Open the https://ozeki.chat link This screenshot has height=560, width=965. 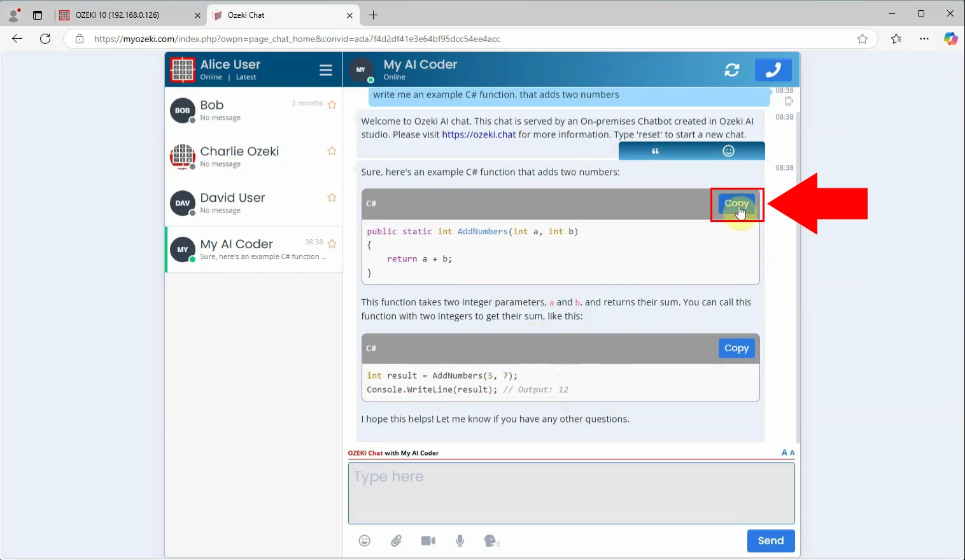click(479, 135)
